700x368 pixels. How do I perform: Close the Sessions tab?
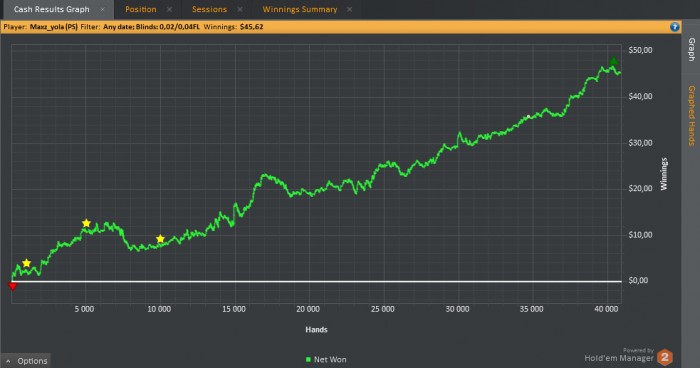pos(240,9)
